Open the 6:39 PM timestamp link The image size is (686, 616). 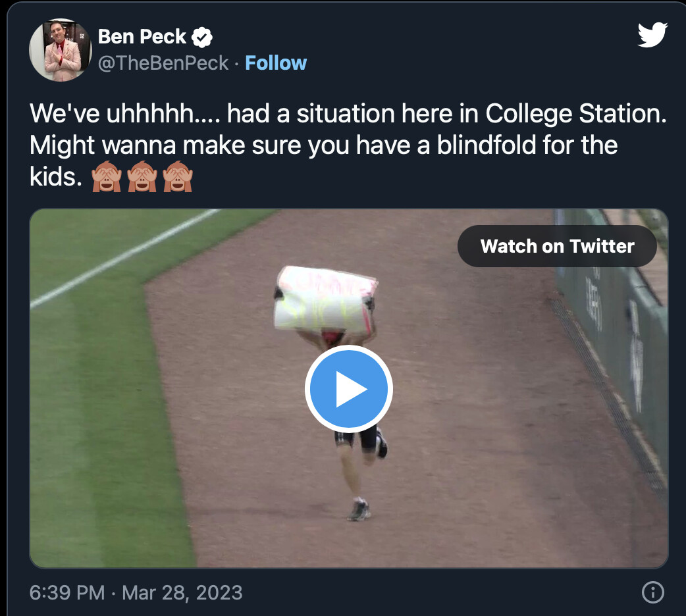click(x=67, y=592)
